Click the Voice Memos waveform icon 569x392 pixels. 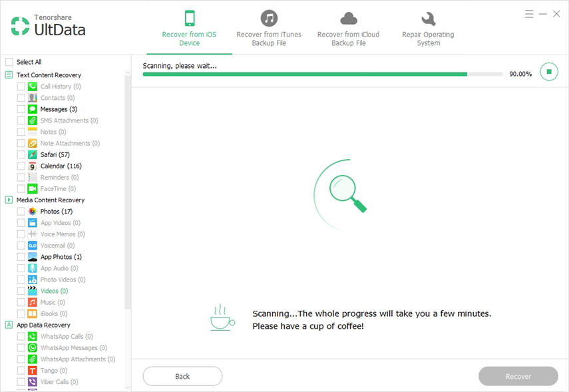33,234
